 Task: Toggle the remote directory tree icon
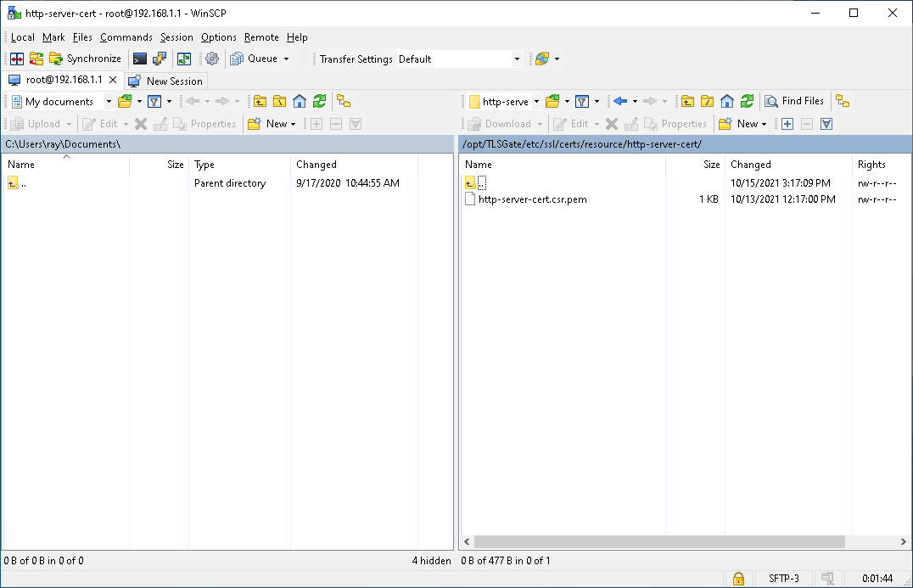[843, 101]
